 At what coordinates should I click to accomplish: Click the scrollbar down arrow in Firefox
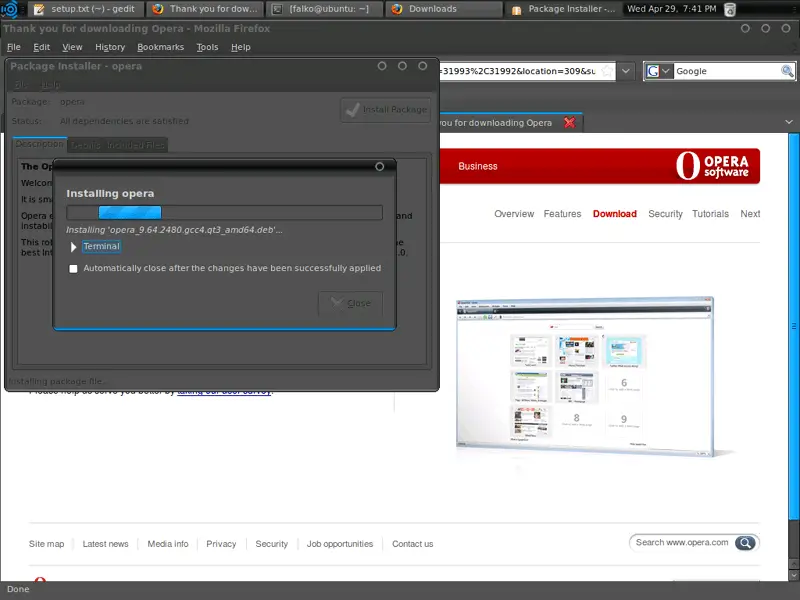[x=794, y=576]
